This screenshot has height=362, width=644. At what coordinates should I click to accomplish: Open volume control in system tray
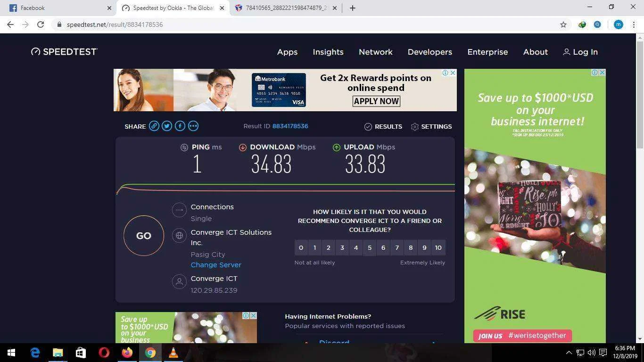coord(591,353)
